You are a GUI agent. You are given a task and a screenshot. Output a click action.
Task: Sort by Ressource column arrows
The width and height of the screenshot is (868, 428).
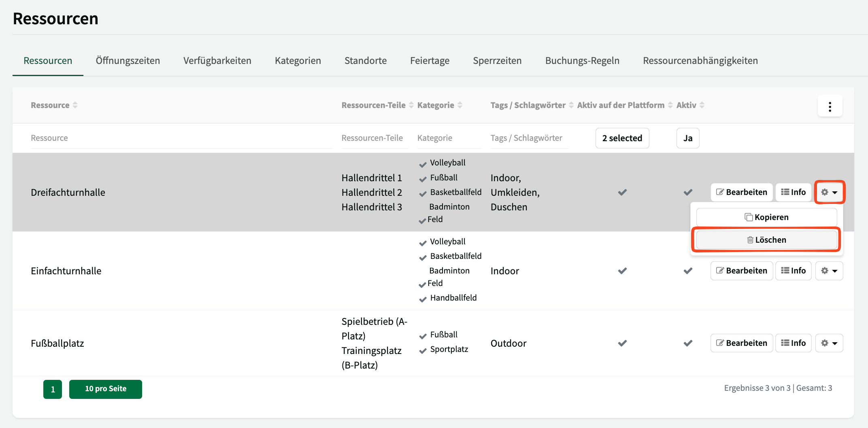(x=75, y=105)
